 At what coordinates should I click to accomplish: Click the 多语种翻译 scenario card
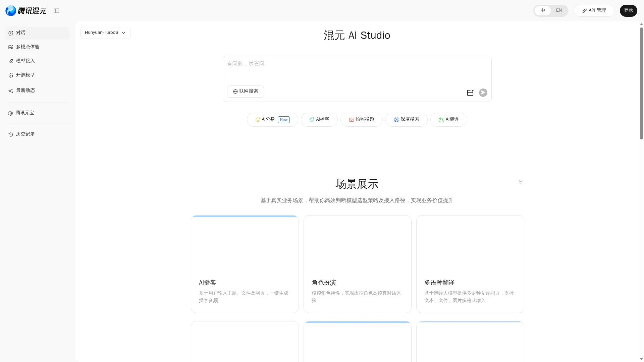[470, 264]
